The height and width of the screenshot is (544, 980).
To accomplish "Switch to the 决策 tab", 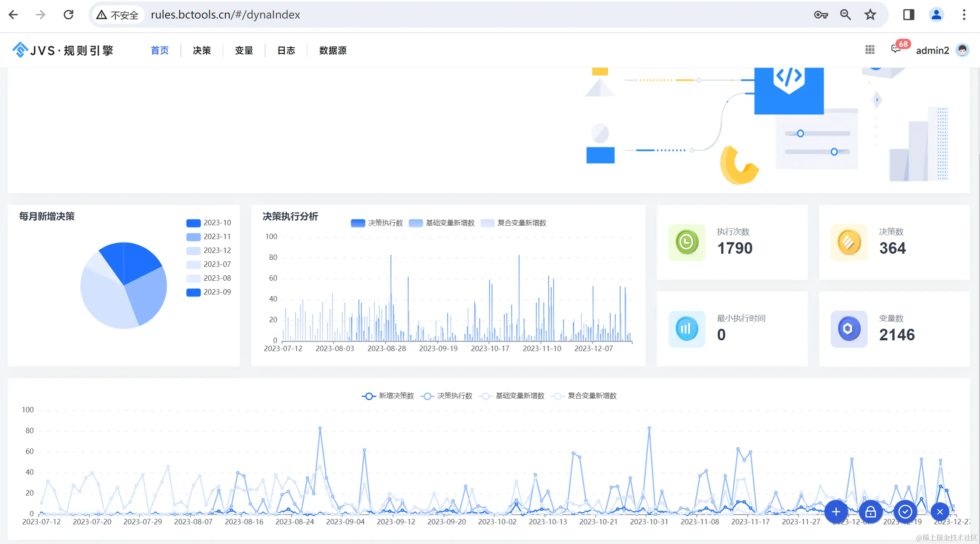I will 202,50.
